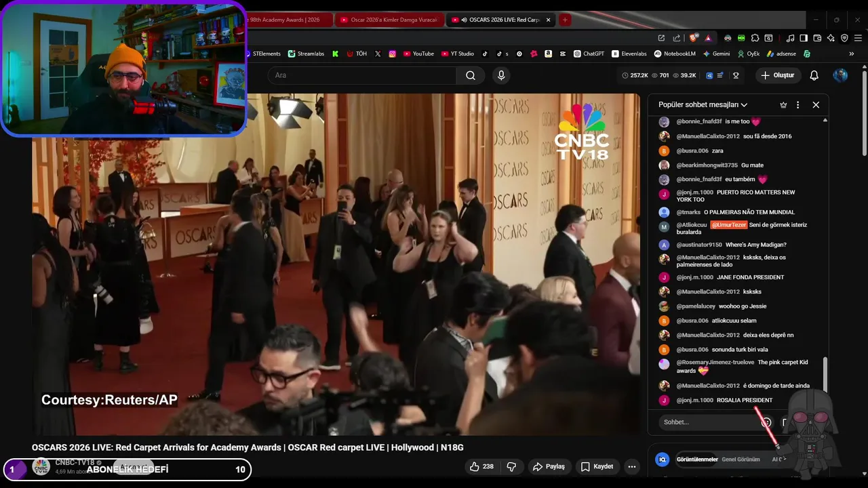Open the Gemini bookmark
Screen dimensions: 868x488
point(717,54)
